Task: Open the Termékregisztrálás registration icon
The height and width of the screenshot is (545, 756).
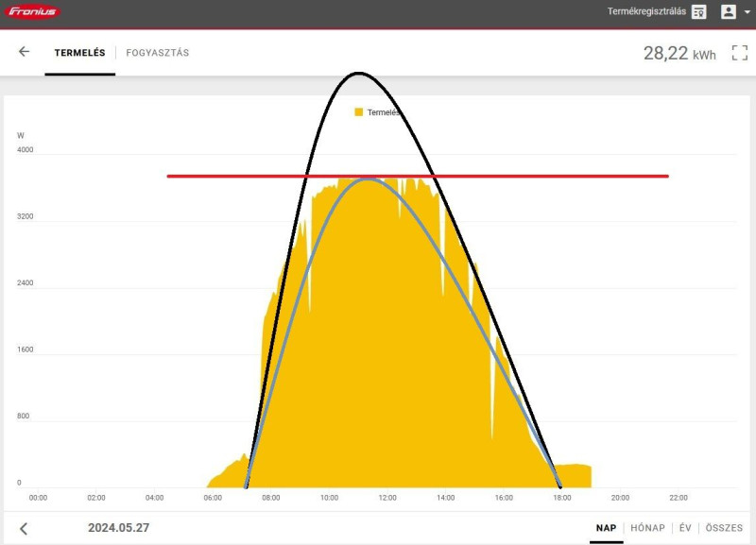Action: (x=698, y=11)
